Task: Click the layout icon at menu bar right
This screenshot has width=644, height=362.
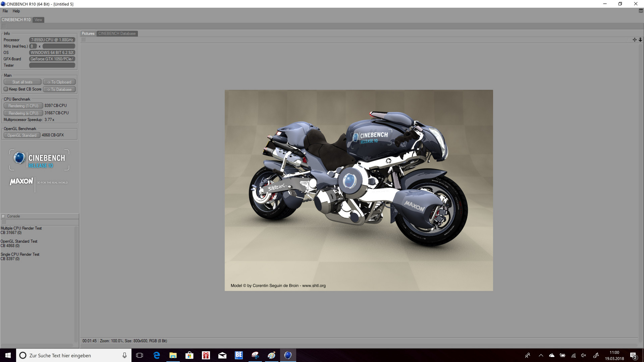Action: (x=641, y=11)
